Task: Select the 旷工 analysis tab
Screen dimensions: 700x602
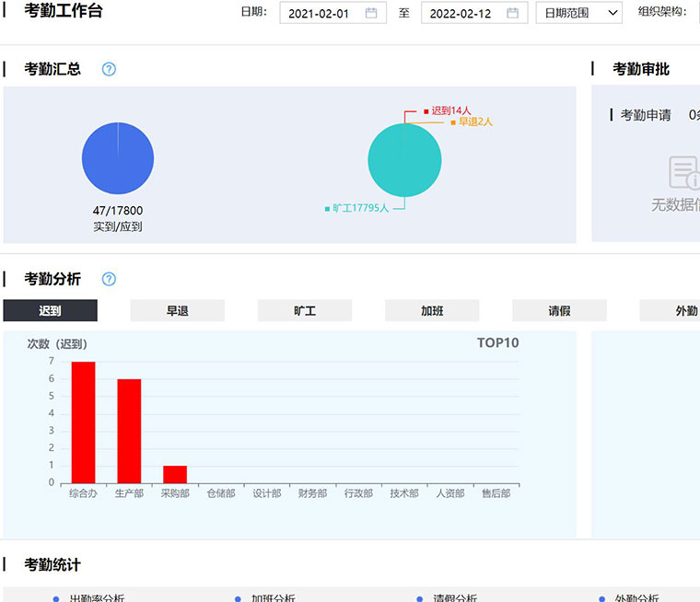Action: (x=304, y=311)
